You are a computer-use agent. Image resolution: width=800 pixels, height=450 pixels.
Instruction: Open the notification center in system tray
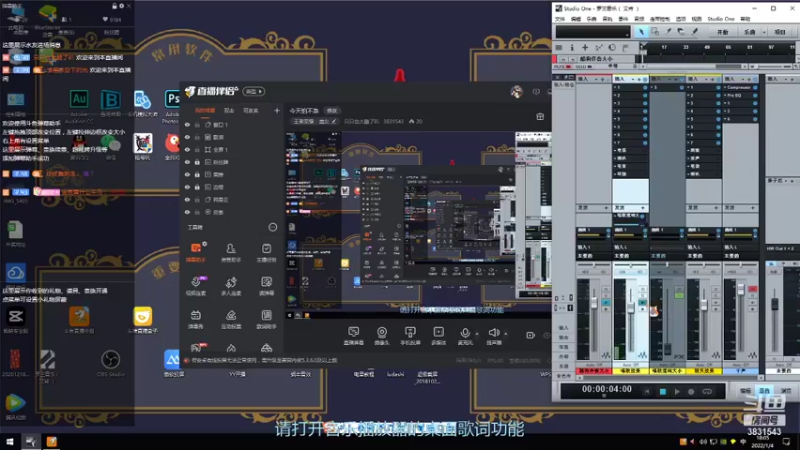(x=787, y=442)
